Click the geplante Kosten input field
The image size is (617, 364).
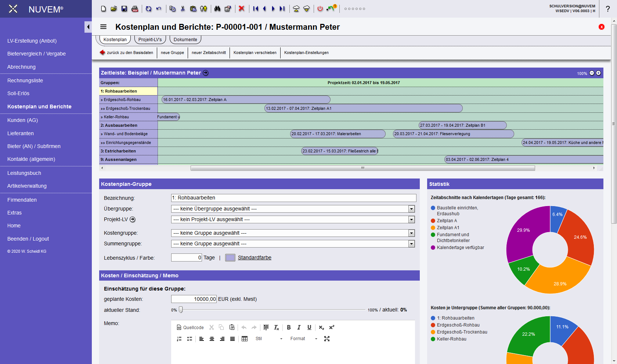(194, 299)
